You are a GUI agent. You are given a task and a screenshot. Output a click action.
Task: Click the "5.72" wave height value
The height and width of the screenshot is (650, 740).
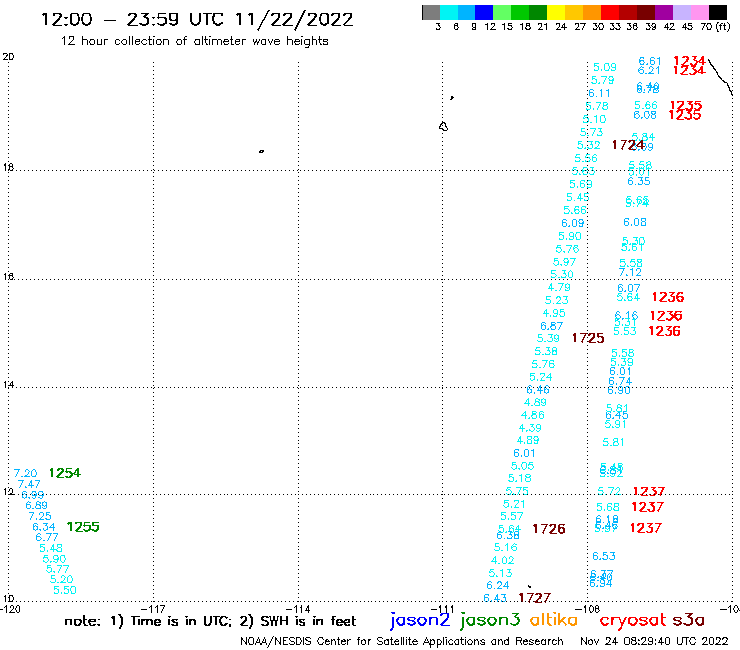(609, 491)
